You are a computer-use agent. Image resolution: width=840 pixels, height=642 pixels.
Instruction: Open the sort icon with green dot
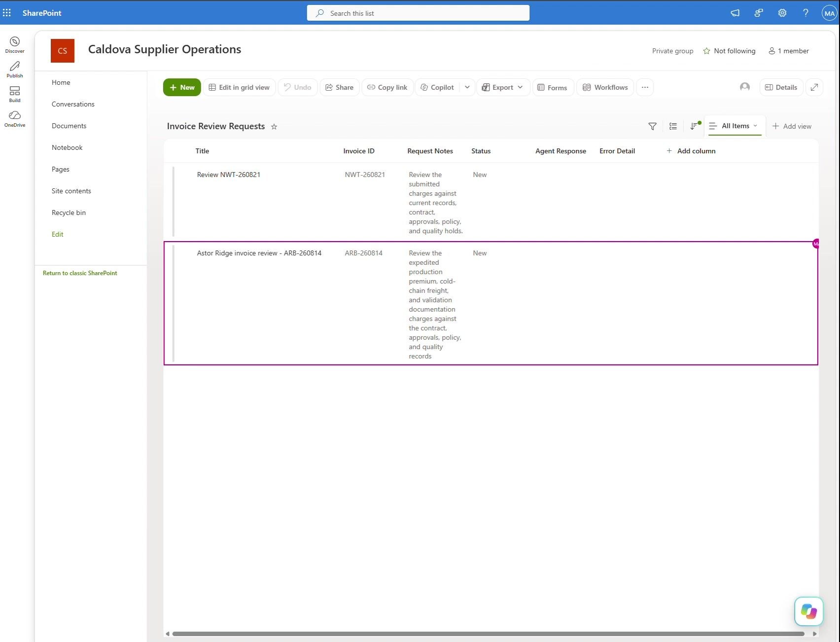coord(695,126)
